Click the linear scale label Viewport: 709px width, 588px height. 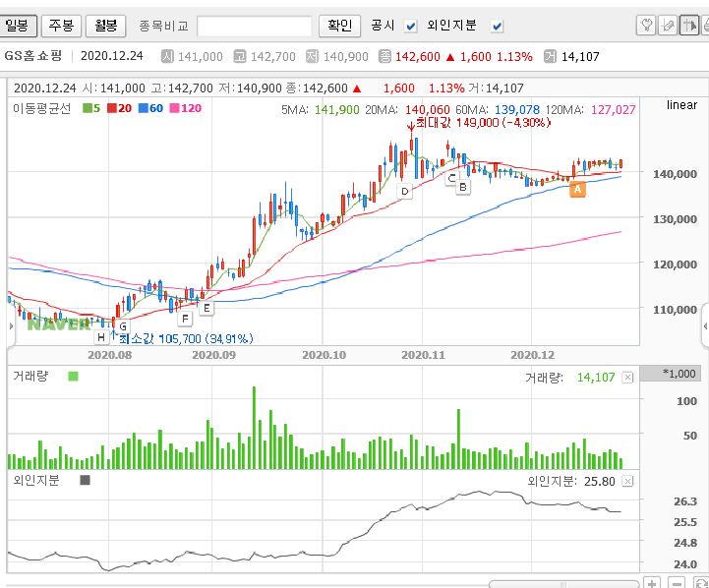point(681,105)
